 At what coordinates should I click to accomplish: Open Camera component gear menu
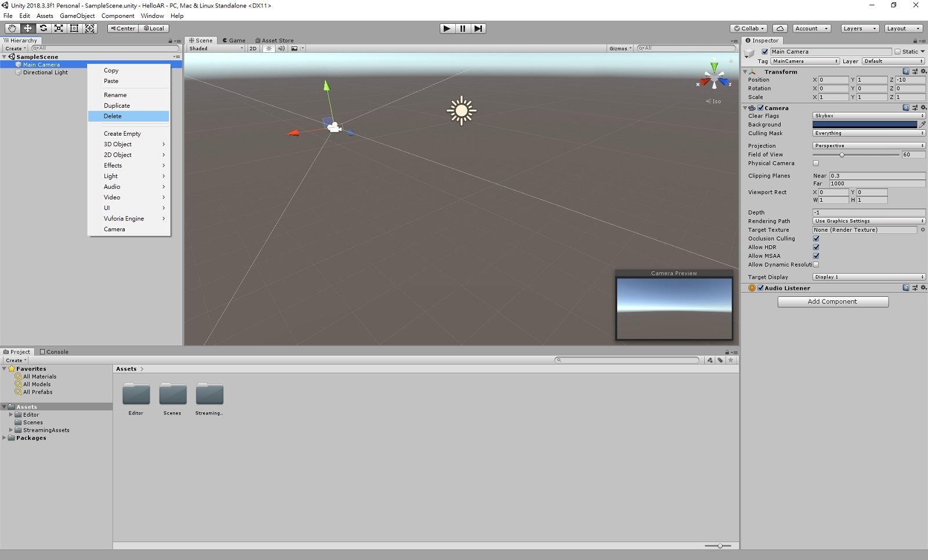(923, 108)
